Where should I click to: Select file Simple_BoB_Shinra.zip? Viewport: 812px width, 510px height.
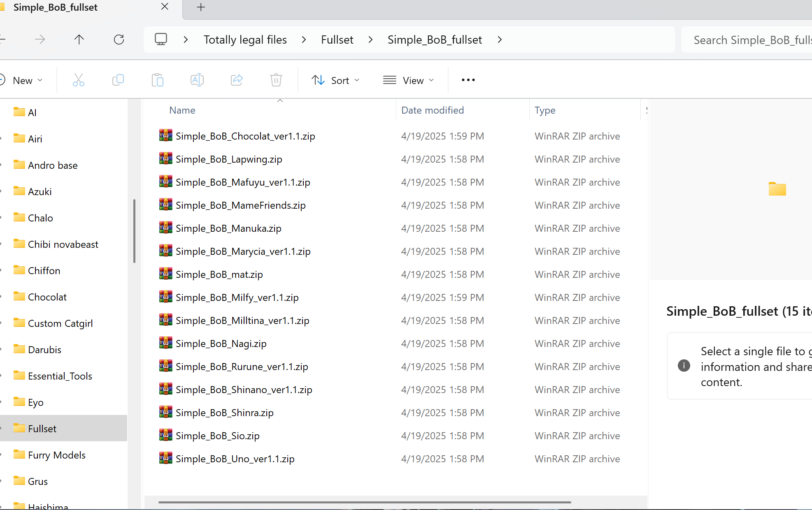[x=224, y=412]
